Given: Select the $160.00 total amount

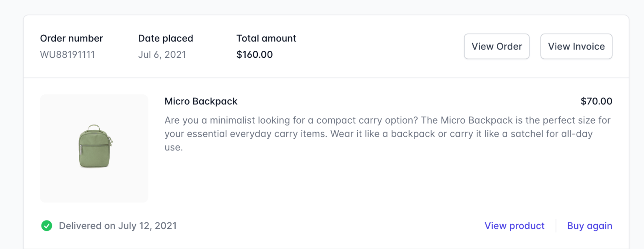Looking at the screenshot, I should (x=254, y=55).
